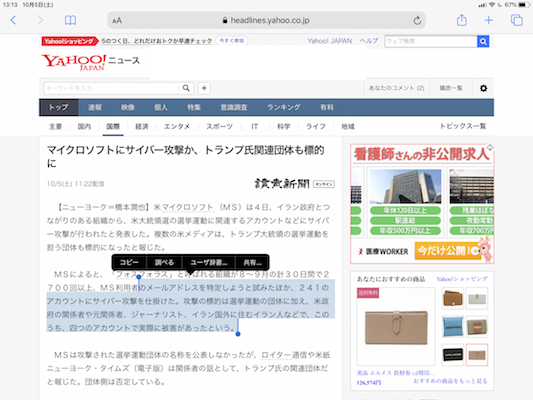Open the Yahoo!ショッピング banner badge

[70, 41]
